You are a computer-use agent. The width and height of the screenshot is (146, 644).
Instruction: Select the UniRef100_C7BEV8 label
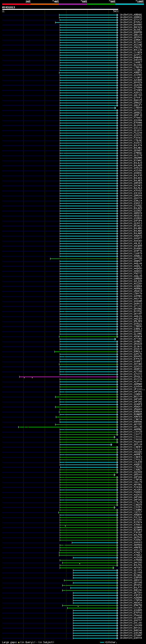(131, 67)
